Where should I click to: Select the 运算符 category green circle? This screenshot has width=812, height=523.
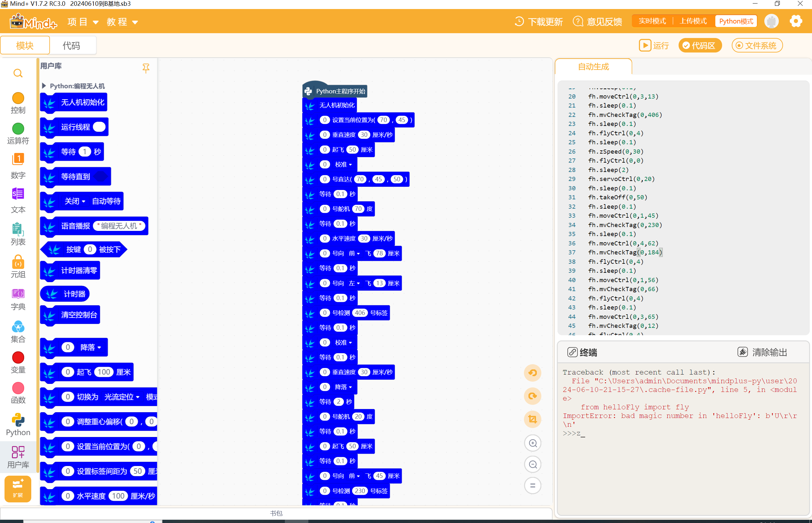pos(18,128)
